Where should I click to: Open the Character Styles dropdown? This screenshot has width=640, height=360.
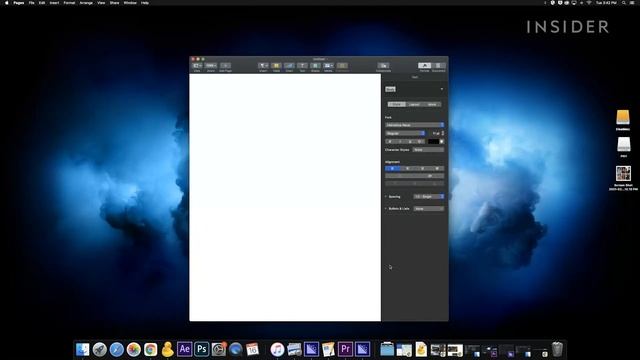coord(428,150)
